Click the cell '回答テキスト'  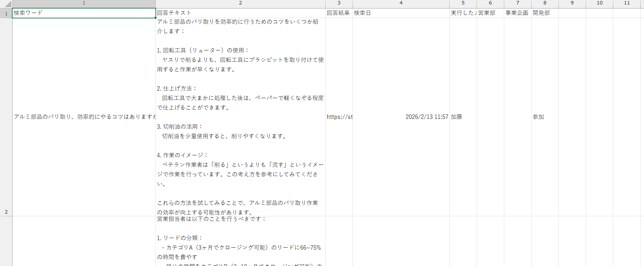click(240, 13)
